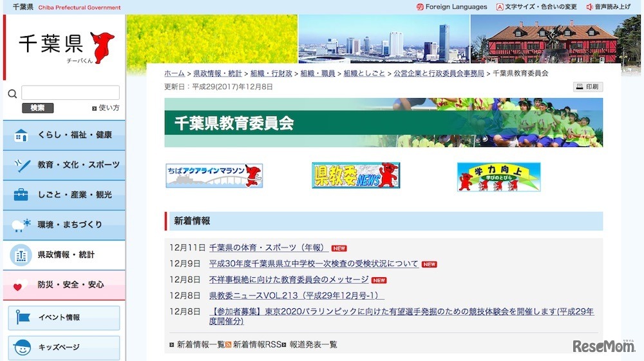The width and height of the screenshot is (644, 361).
Task: Go to 組織・行財政 breadcrumb link
Action: point(271,73)
